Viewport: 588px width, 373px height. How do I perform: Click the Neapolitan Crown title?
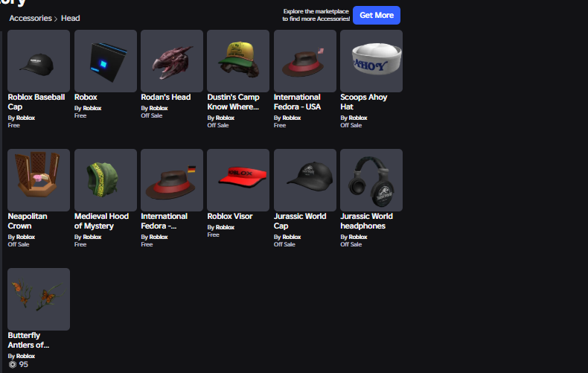(28, 221)
